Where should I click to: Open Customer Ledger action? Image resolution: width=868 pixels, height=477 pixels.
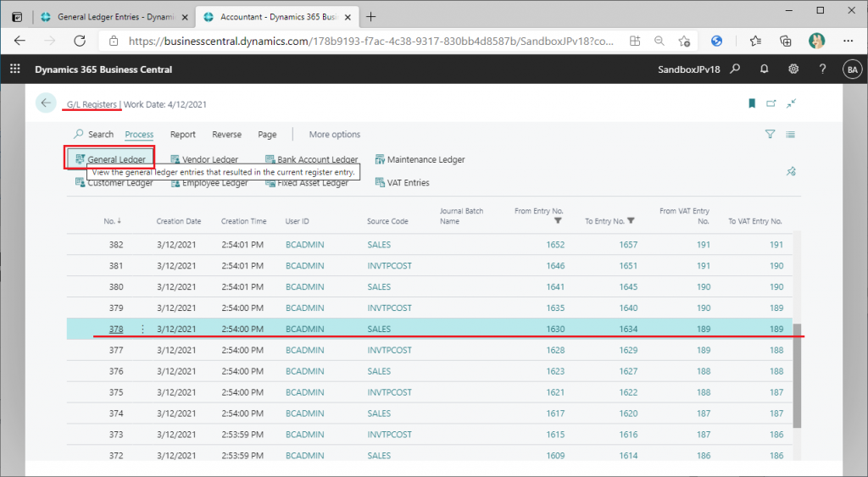(114, 183)
